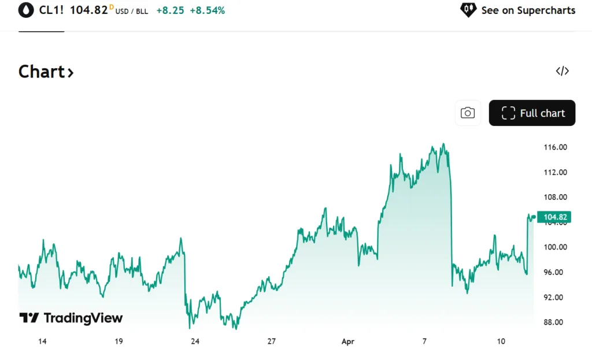Image resolution: width=592 pixels, height=364 pixels.
Task: Click the fullscreen frame icon inside Full chart
Action: [x=508, y=113]
